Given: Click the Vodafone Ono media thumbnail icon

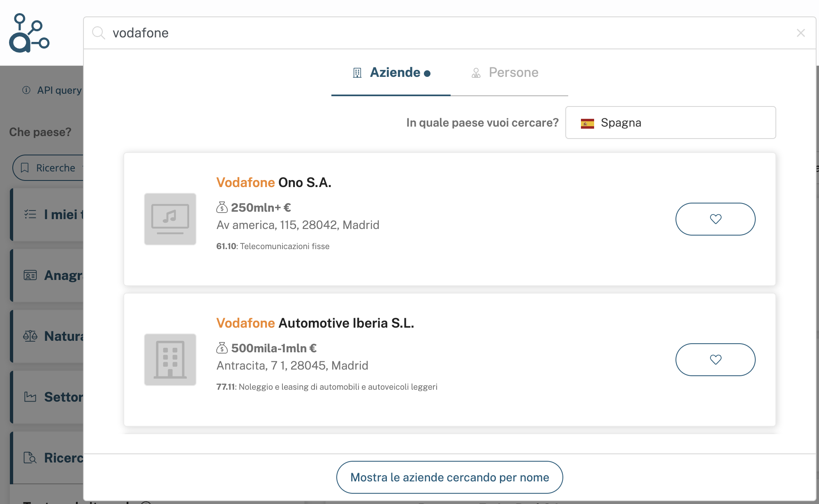Looking at the screenshot, I should [x=170, y=219].
